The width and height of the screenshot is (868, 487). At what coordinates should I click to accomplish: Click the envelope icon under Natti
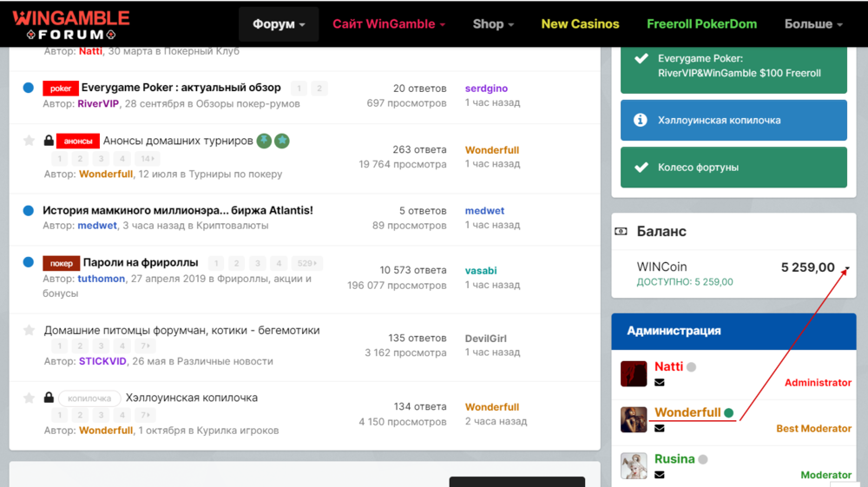click(x=660, y=383)
